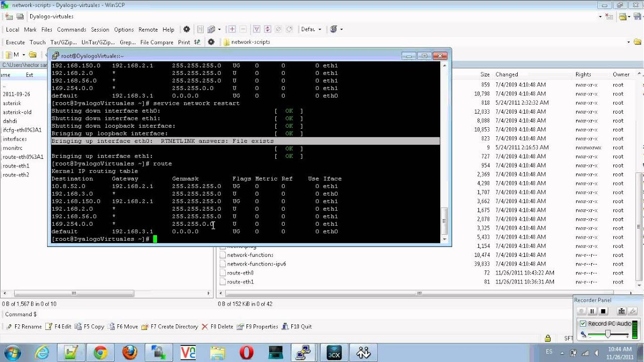Select network-functions-ipv6 file

click(x=257, y=264)
